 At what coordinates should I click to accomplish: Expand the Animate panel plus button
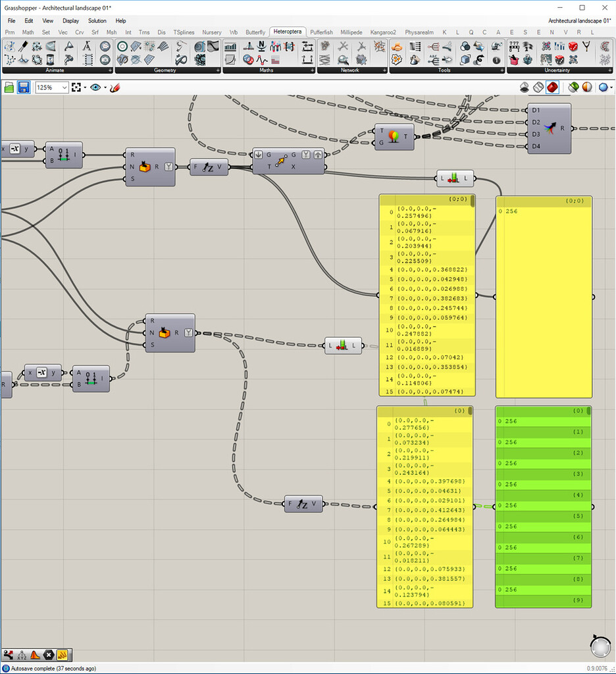tap(109, 70)
